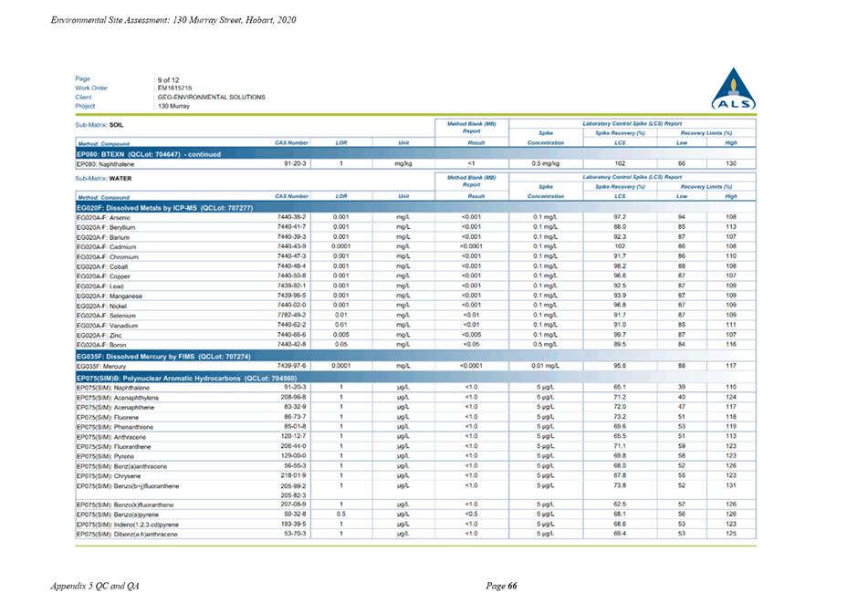Click the footer text 'Appendix 5 QC and QA'
The width and height of the screenshot is (868, 614).
pyautogui.click(x=95, y=586)
